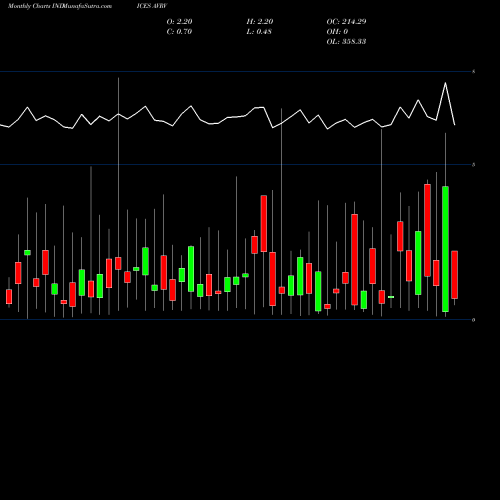Screen dimensions: 500x500
Task: Click the 'ICES AVRV' ticker label
Action: click(x=152, y=6)
